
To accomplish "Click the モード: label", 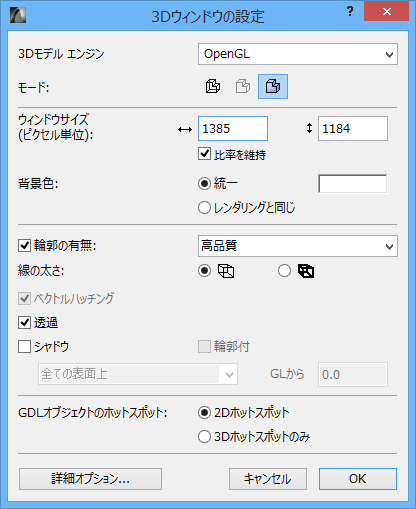I will pos(34,88).
